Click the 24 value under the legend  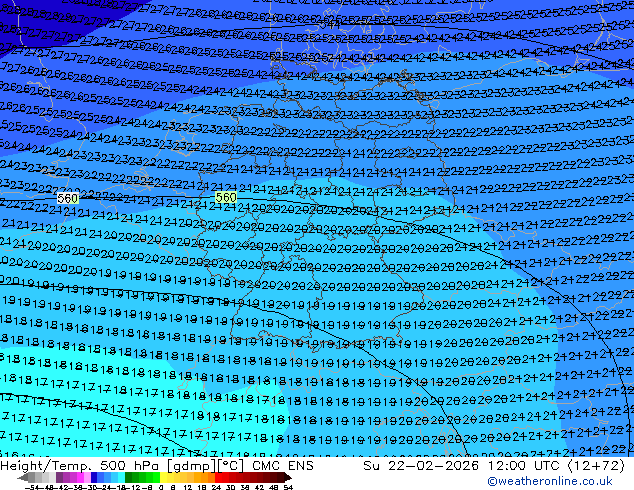coord(216,487)
